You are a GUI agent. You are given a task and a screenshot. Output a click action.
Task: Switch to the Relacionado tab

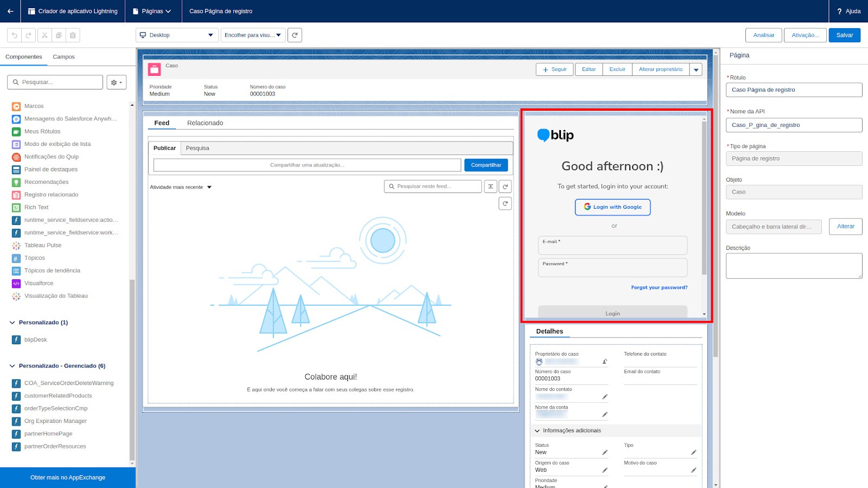click(205, 123)
